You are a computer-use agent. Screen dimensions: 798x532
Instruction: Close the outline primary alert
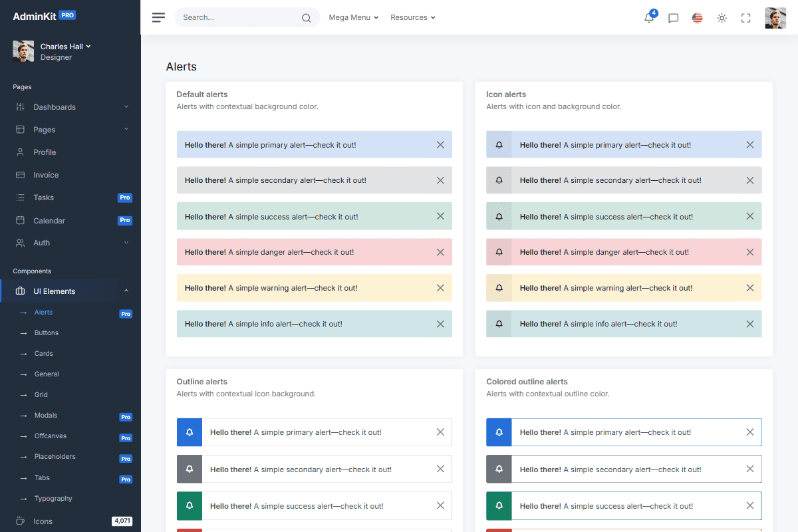(x=440, y=432)
